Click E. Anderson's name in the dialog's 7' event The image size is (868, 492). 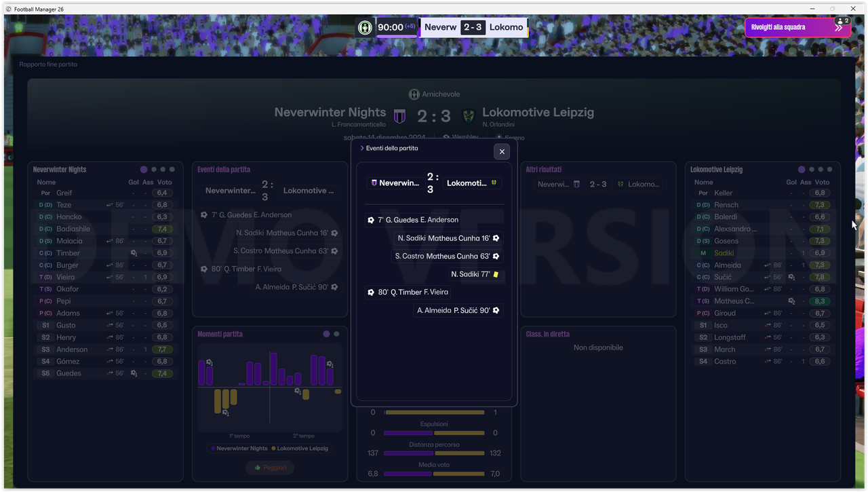click(x=439, y=220)
